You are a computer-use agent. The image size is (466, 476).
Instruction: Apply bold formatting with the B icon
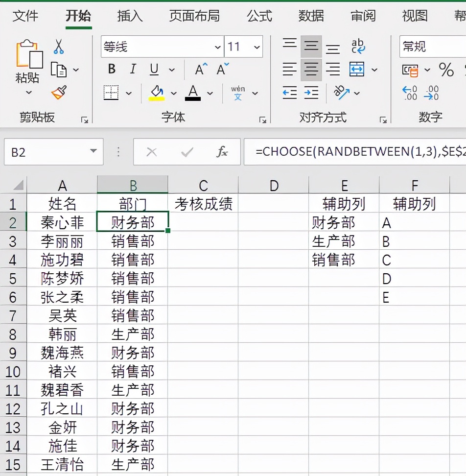pyautogui.click(x=111, y=69)
